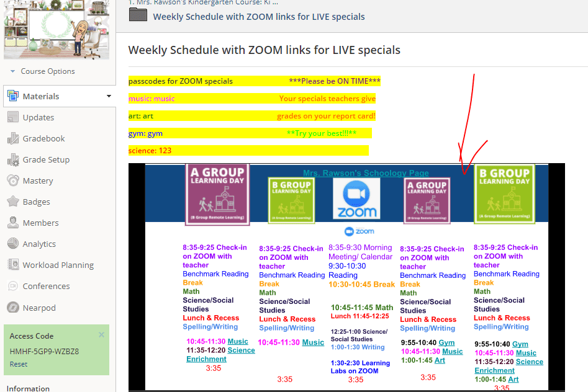Open the Gradebook via its icon

13,138
